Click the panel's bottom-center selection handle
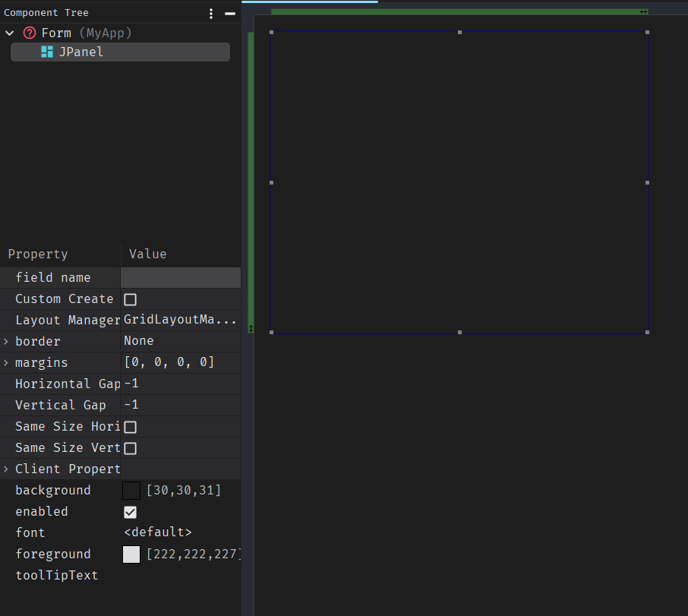Image resolution: width=688 pixels, height=616 pixels. (x=459, y=332)
